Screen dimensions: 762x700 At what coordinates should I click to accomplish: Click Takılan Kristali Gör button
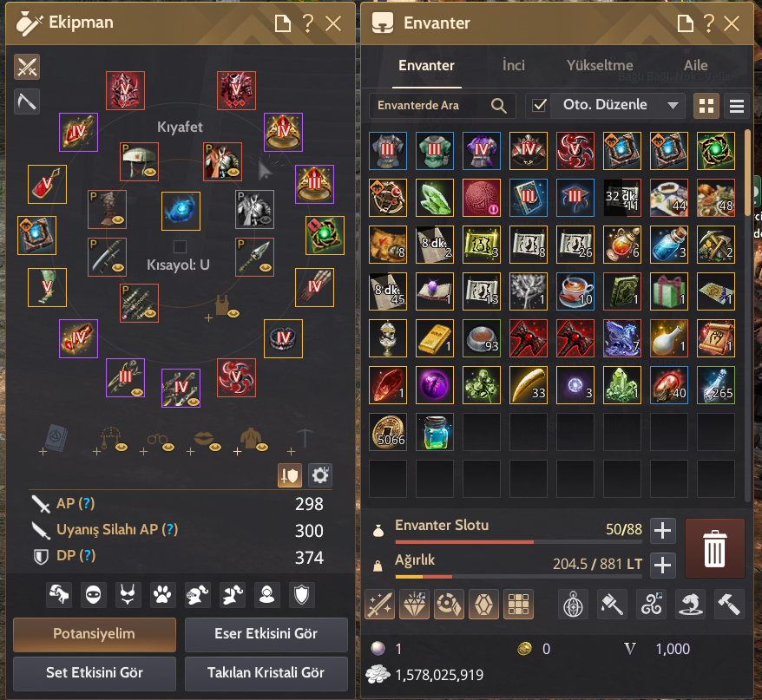[266, 673]
